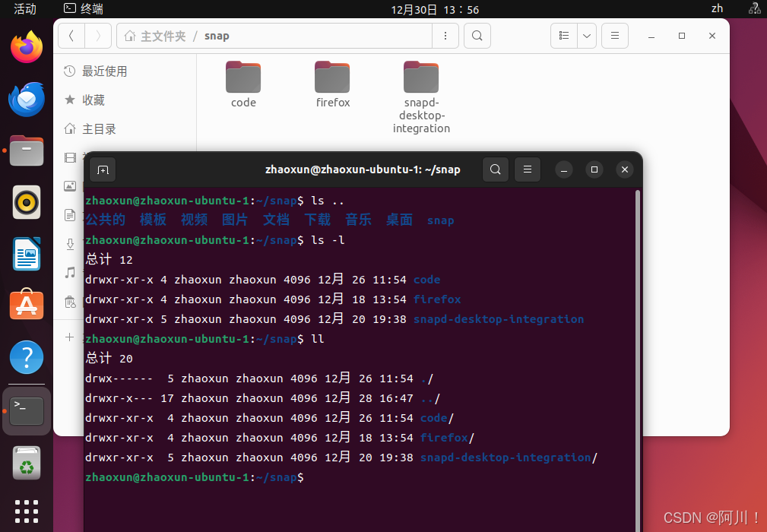Open the firefox folder icon

pyautogui.click(x=332, y=77)
